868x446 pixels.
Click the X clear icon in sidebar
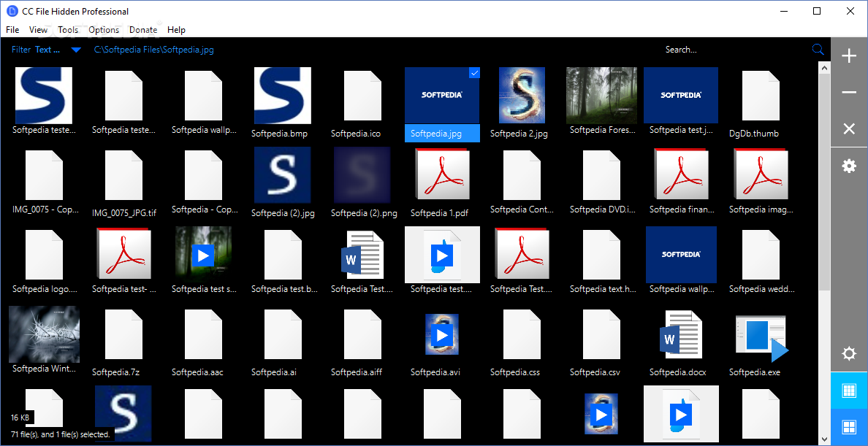[x=848, y=129]
